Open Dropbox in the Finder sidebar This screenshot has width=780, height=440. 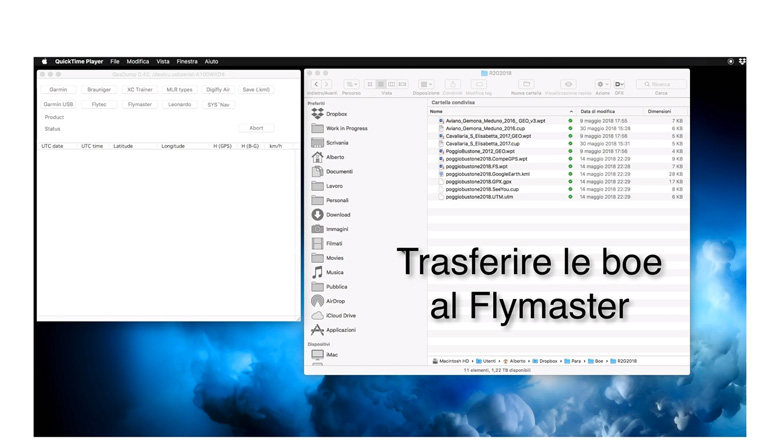pos(335,114)
